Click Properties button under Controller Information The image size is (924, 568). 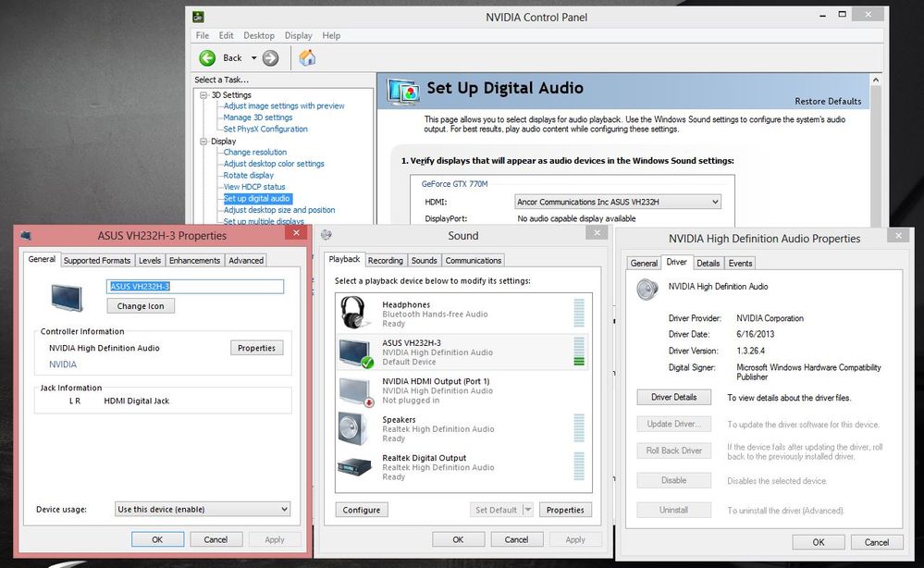tap(256, 348)
